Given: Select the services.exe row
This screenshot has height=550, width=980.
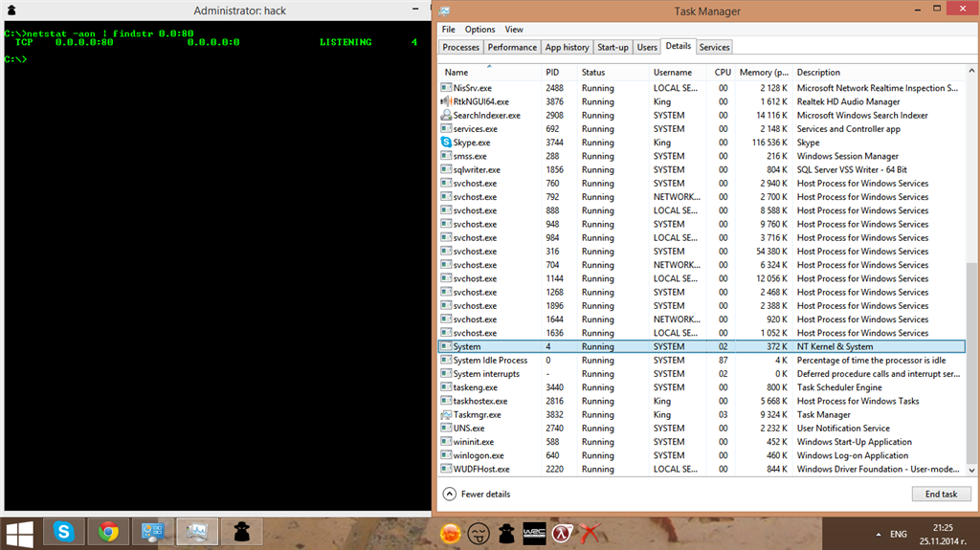Looking at the screenshot, I should tap(702, 129).
